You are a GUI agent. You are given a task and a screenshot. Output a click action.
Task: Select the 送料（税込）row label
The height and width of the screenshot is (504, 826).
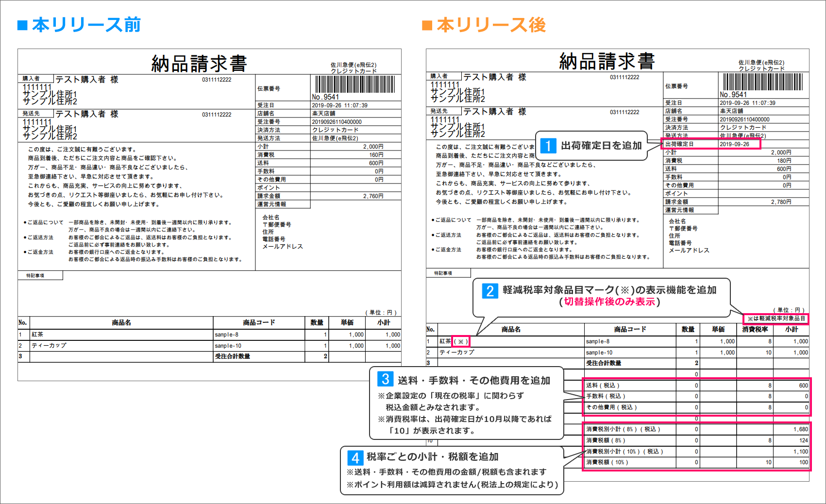[x=603, y=385]
